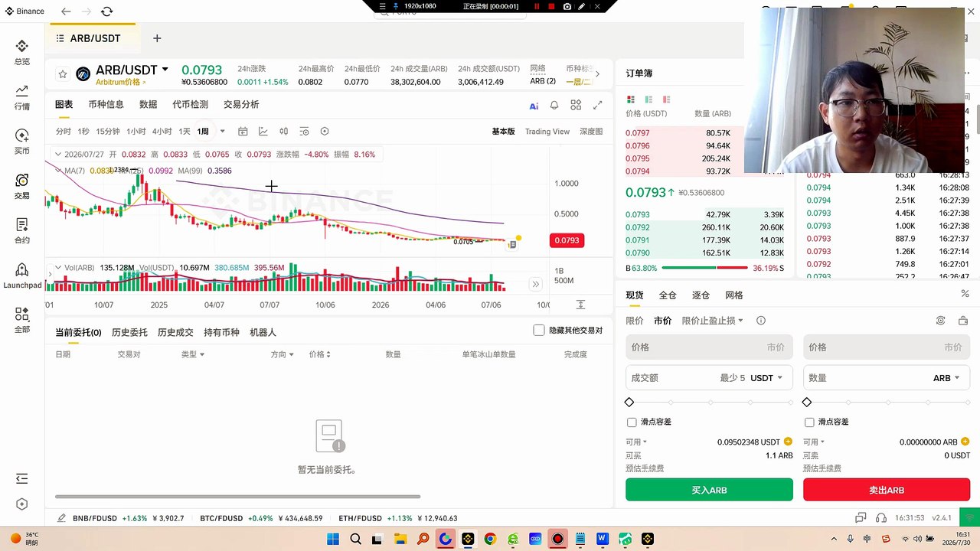Open the ARB/USDT pair selector dropdown
Screen dimensions: 980x551
coord(165,70)
